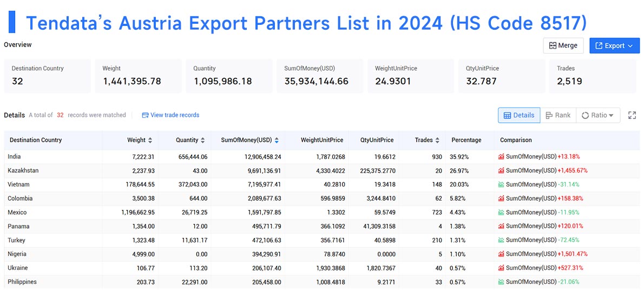Click the Panama comparison trend icon
This screenshot has width=644, height=291.
click(501, 226)
